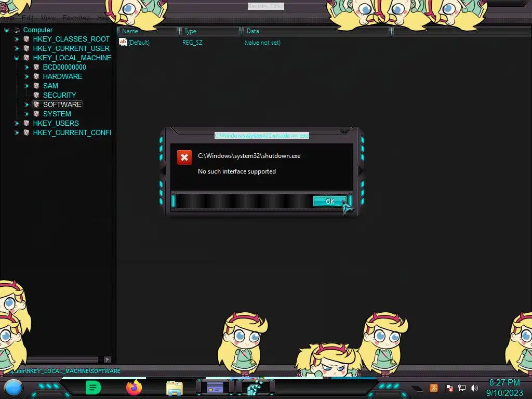Open the View menu in Registry Editor

click(x=48, y=18)
